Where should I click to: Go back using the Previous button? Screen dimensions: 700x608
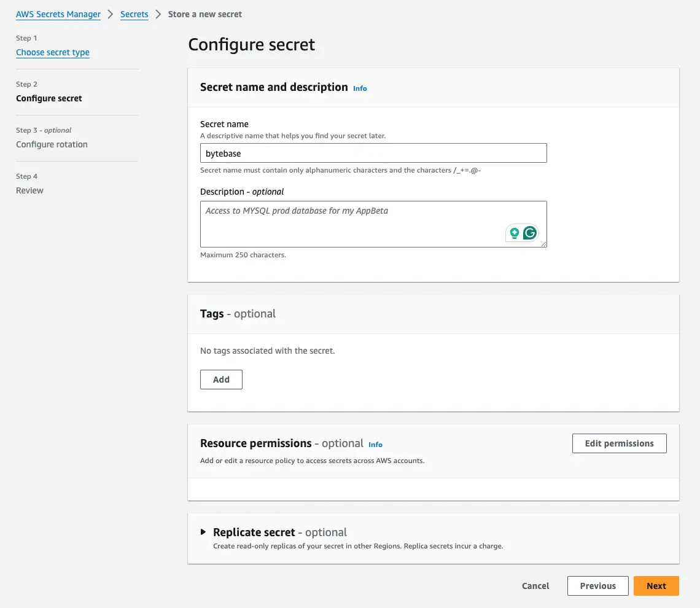[598, 586]
